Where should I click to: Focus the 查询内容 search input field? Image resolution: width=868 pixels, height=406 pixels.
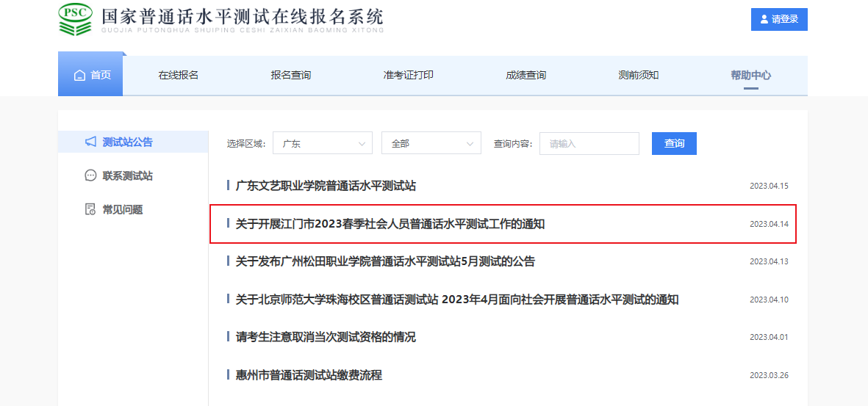[589, 144]
